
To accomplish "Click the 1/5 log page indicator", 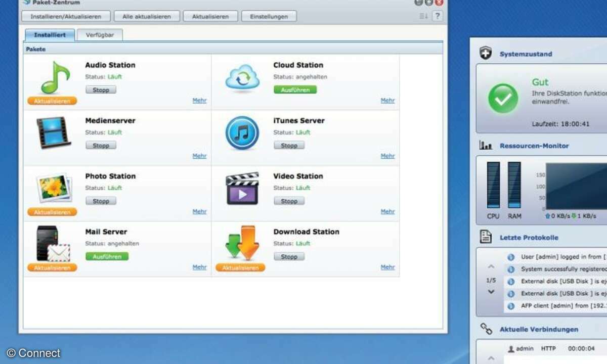I will 491,280.
